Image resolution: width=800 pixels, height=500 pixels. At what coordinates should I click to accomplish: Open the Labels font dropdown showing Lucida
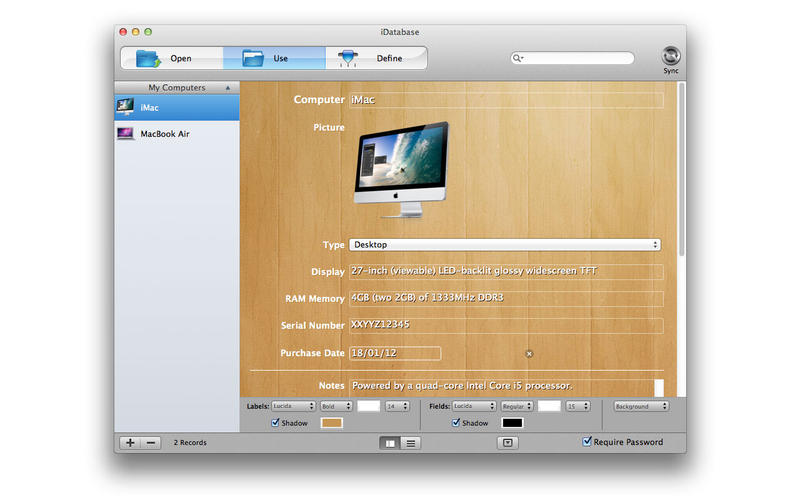(293, 407)
